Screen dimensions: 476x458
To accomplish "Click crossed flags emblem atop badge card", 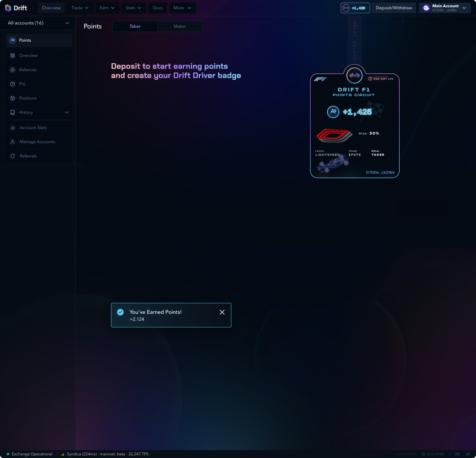I will (354, 75).
